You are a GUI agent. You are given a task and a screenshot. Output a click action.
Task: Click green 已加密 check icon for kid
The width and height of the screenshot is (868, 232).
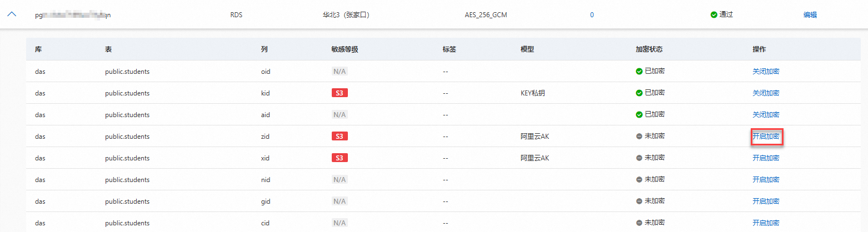[x=639, y=93]
